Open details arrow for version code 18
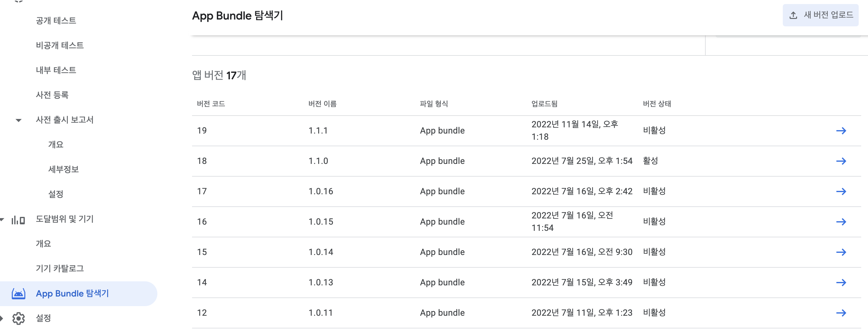Viewport: 868px width, 334px height. coord(841,161)
